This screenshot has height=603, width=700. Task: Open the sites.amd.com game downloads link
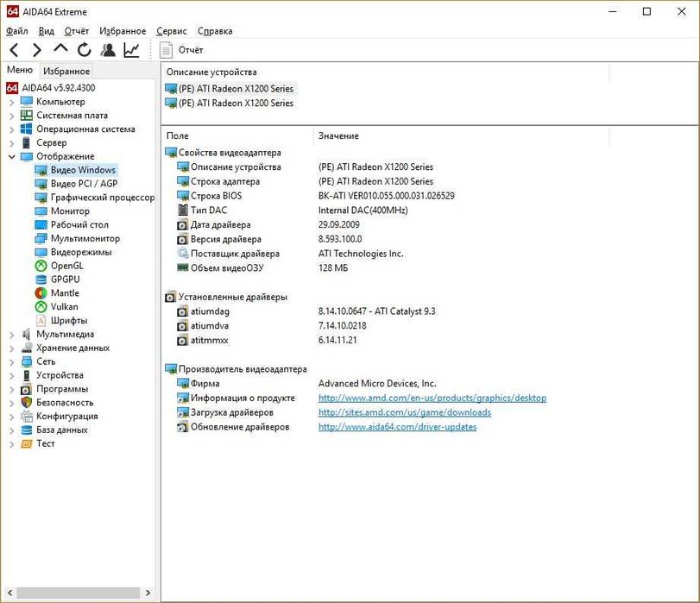(x=405, y=412)
